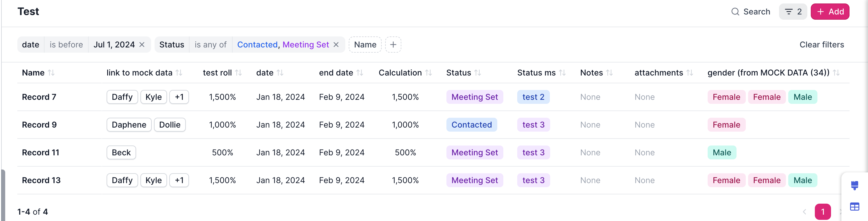
Task: Open the 'is any of' operator dropdown
Action: [x=210, y=45]
